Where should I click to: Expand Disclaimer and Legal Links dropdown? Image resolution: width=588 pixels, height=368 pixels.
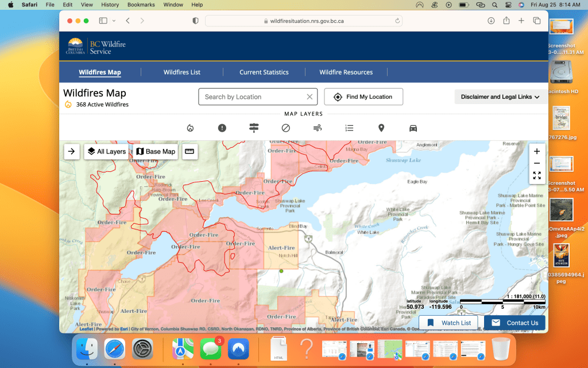500,97
